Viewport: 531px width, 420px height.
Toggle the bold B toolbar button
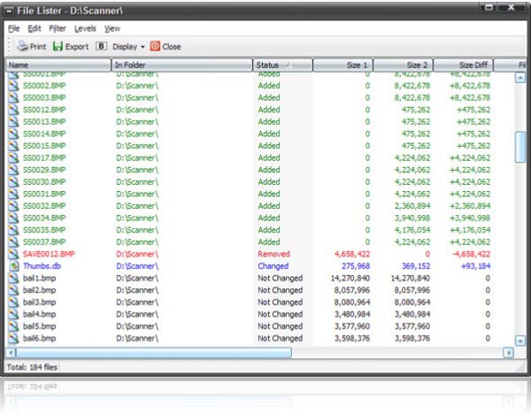click(101, 46)
